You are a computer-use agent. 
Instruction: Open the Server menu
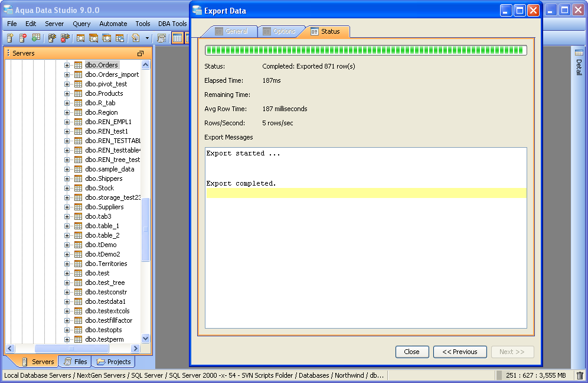(54, 24)
